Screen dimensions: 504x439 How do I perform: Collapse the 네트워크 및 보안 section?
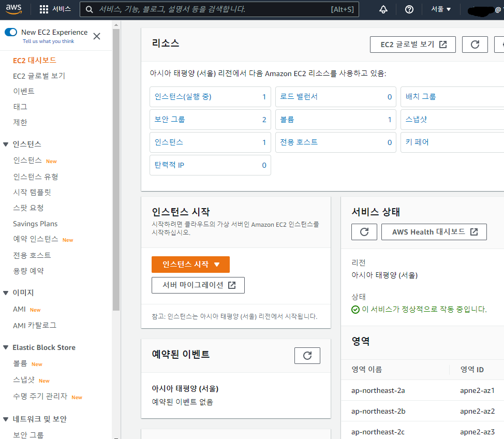(6, 419)
